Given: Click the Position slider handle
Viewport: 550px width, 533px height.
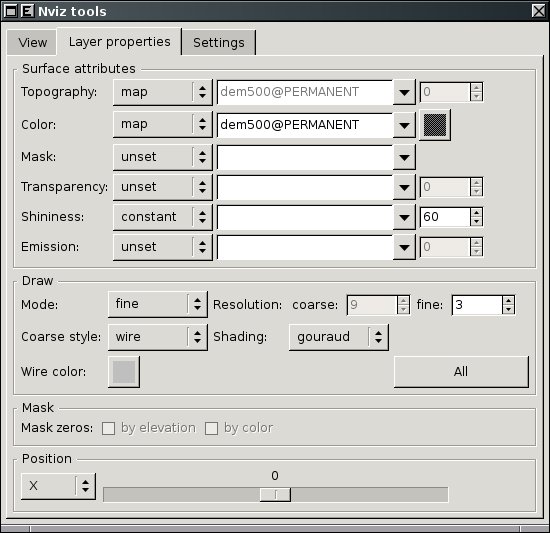Looking at the screenshot, I should point(275,494).
